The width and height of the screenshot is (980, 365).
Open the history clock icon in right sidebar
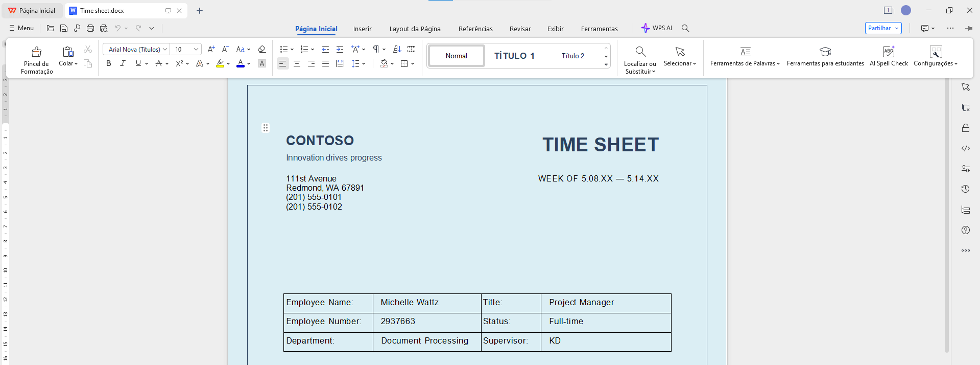[x=966, y=189]
